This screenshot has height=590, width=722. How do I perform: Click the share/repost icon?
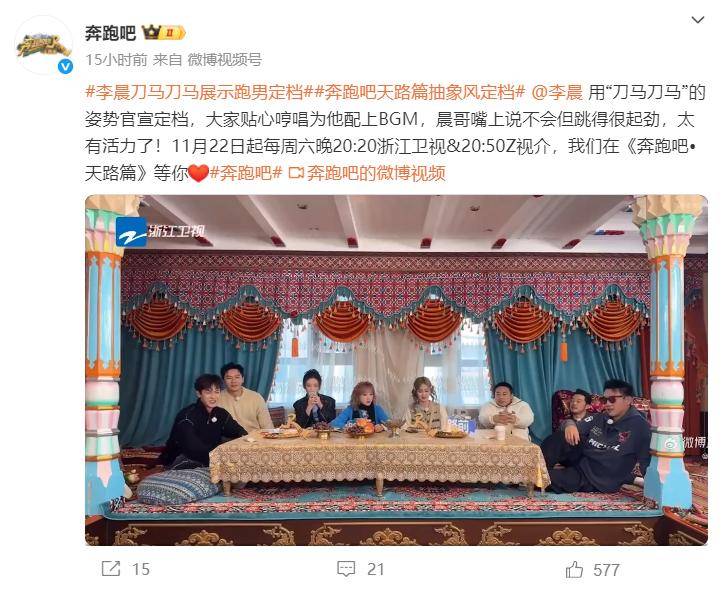(x=111, y=568)
